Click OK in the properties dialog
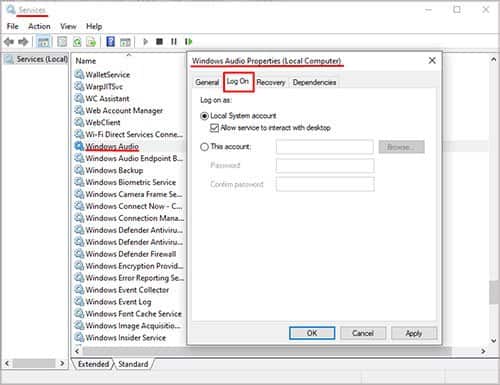Screen dimensions: 500x385 [x=312, y=333]
